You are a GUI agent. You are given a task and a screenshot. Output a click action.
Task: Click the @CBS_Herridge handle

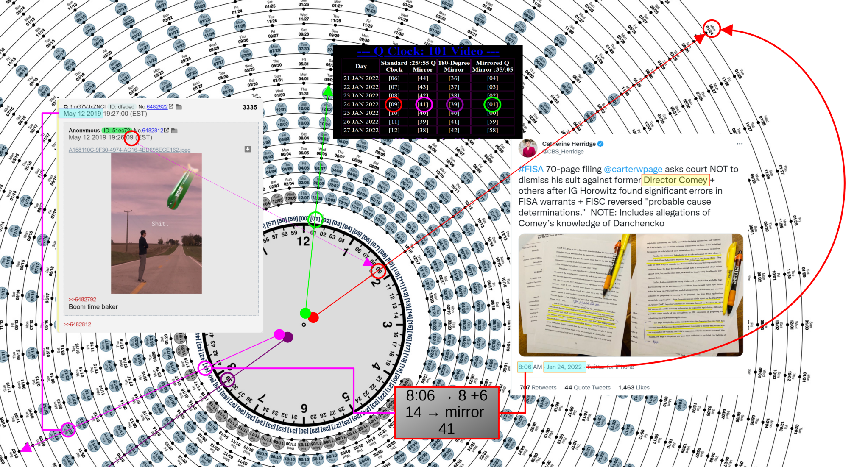coord(563,152)
